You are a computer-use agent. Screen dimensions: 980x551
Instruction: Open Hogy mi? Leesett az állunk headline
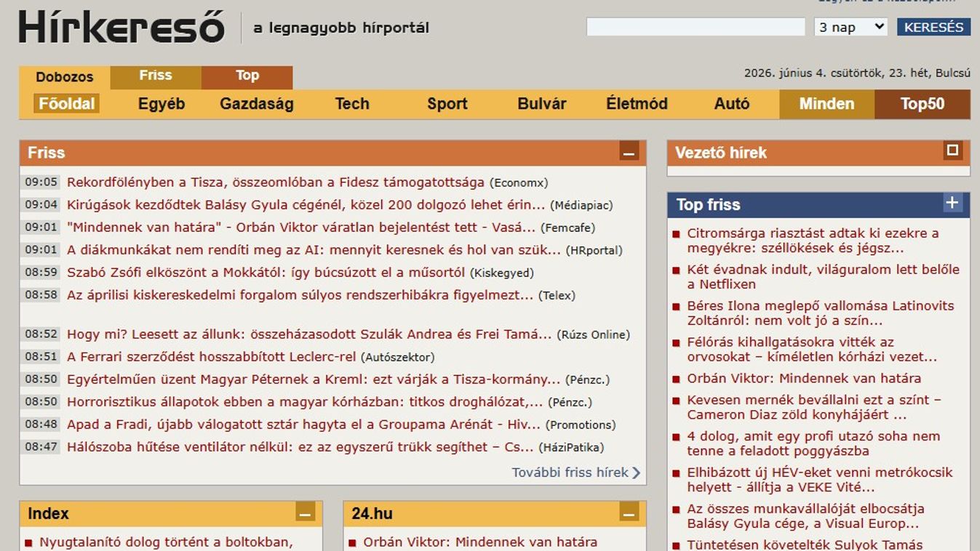pos(309,334)
